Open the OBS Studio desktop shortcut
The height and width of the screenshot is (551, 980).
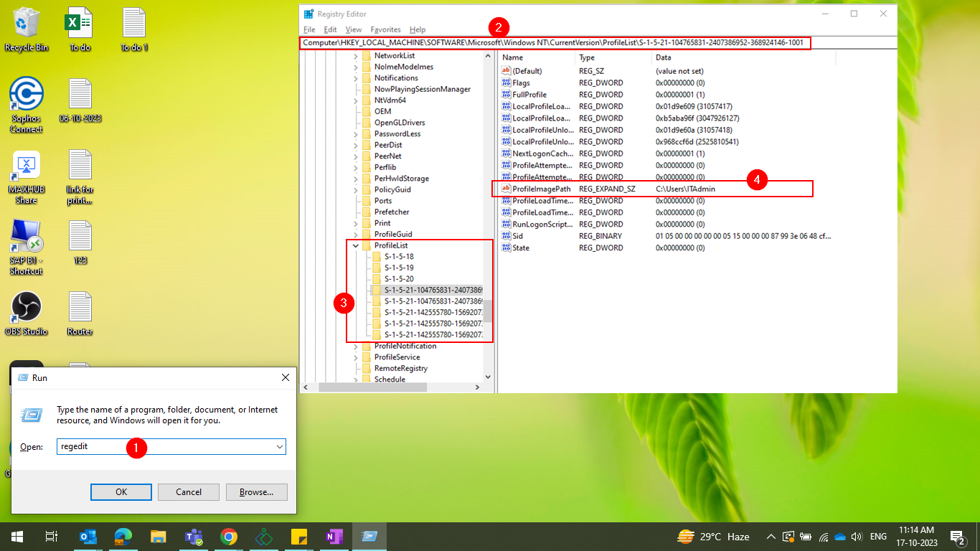pyautogui.click(x=27, y=307)
